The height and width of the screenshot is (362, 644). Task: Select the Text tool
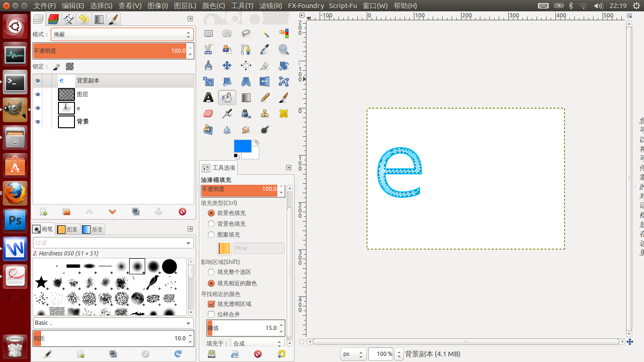coord(208,98)
